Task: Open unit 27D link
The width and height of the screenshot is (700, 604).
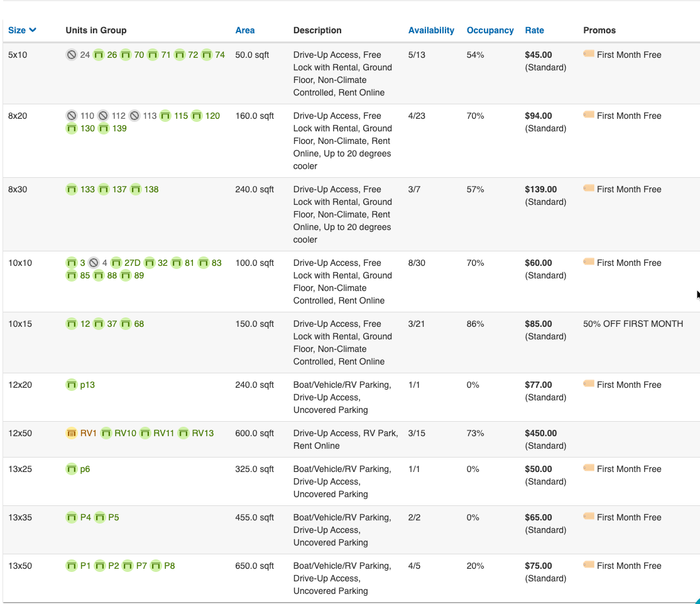Action: [133, 263]
